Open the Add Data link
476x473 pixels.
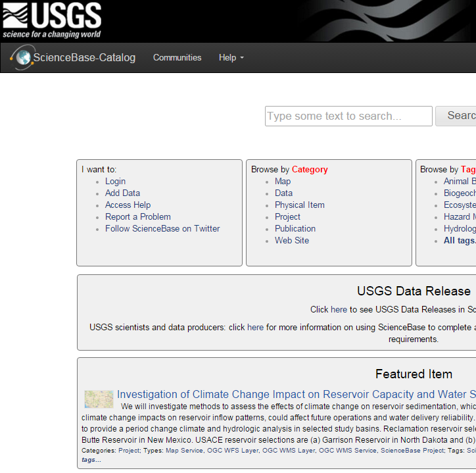click(x=123, y=193)
